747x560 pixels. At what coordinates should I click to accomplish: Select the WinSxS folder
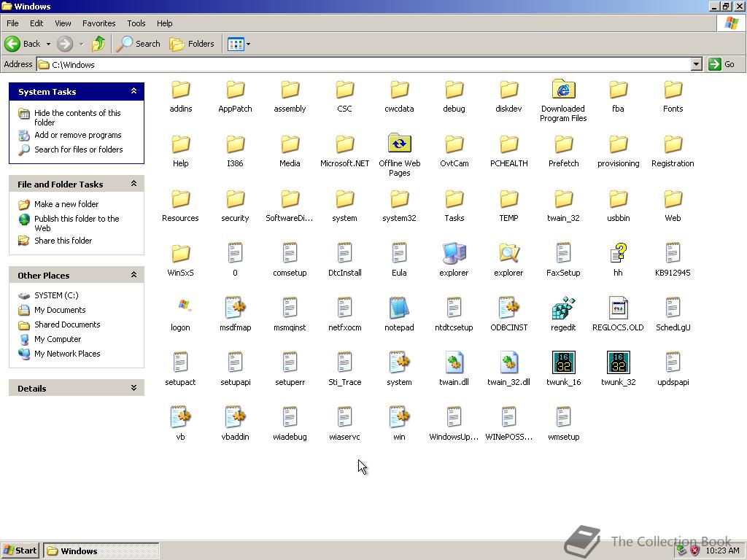[x=181, y=253]
